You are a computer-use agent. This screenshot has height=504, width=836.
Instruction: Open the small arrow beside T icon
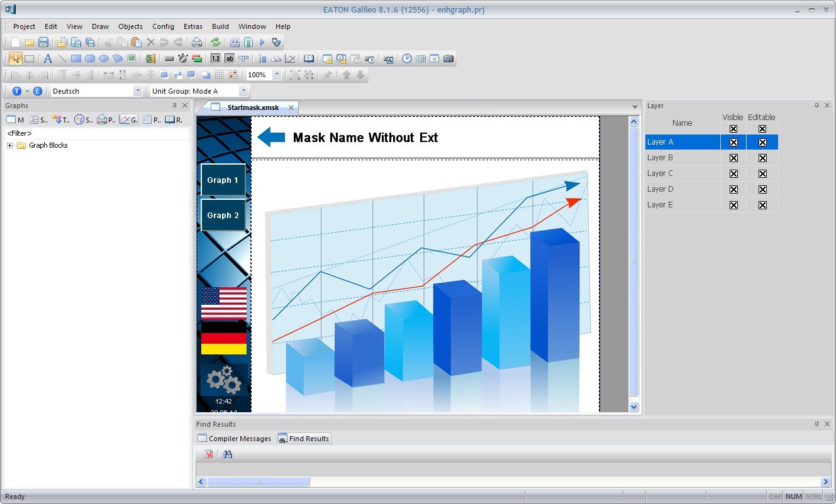click(27, 91)
